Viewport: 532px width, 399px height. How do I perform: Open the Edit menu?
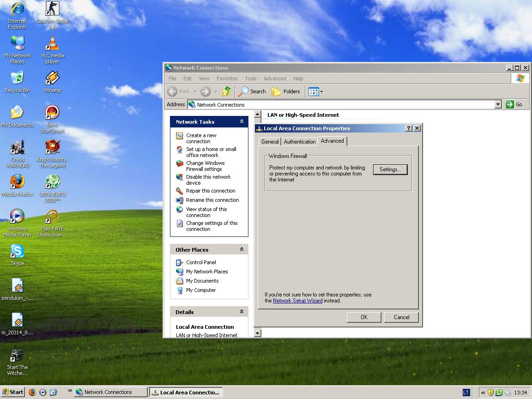tap(187, 79)
